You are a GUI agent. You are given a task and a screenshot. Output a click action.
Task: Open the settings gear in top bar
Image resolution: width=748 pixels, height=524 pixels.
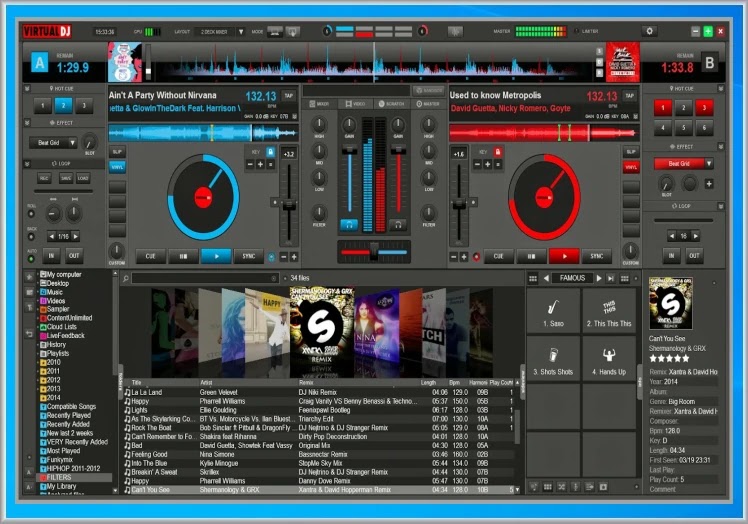(x=649, y=31)
